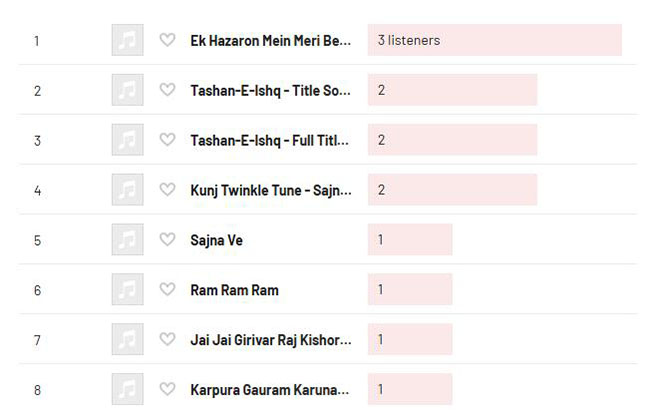Click album cover placeholder for track 8
Viewport: 650px width, 413px height.
pos(128,389)
